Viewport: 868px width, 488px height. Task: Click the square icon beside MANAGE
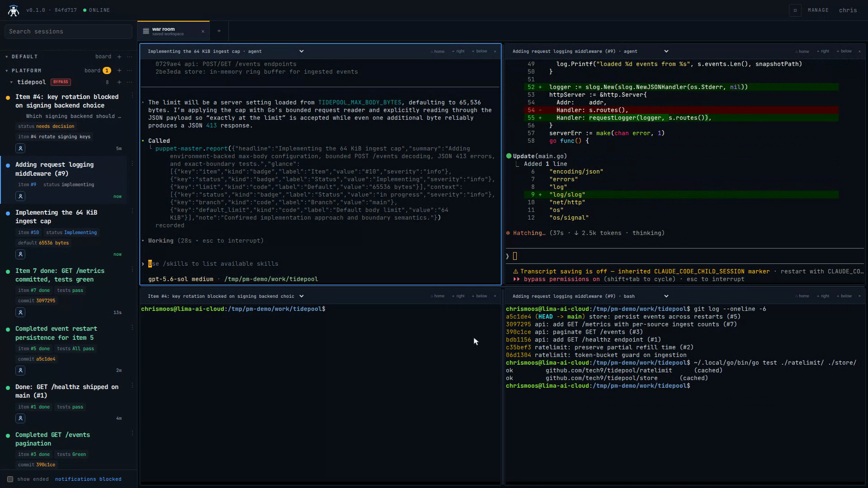[795, 10]
